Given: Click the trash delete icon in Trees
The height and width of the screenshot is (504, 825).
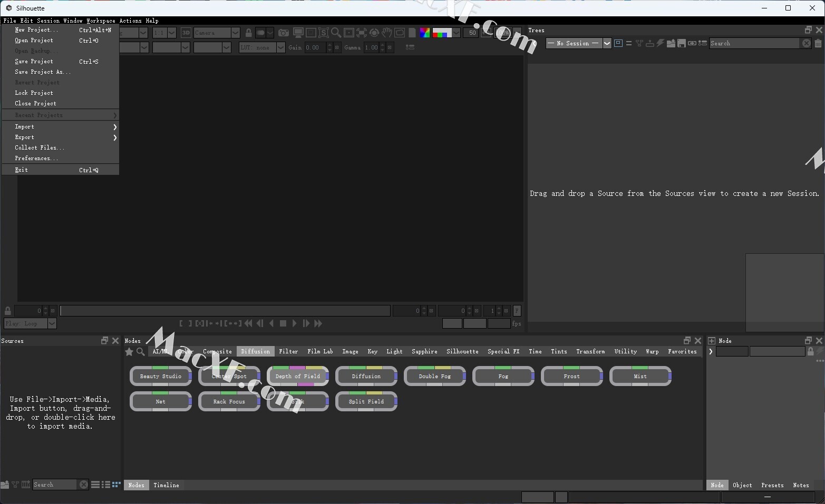Looking at the screenshot, I should (x=818, y=43).
